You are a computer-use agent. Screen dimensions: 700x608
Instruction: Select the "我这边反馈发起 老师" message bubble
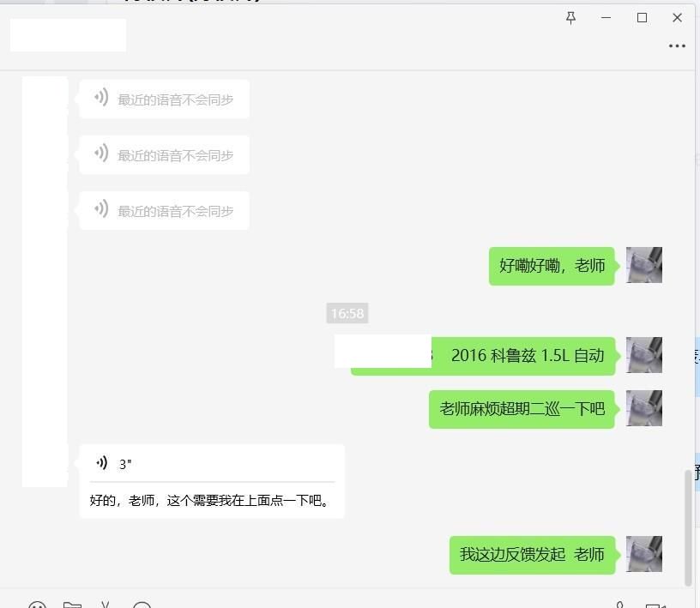pyautogui.click(x=532, y=555)
